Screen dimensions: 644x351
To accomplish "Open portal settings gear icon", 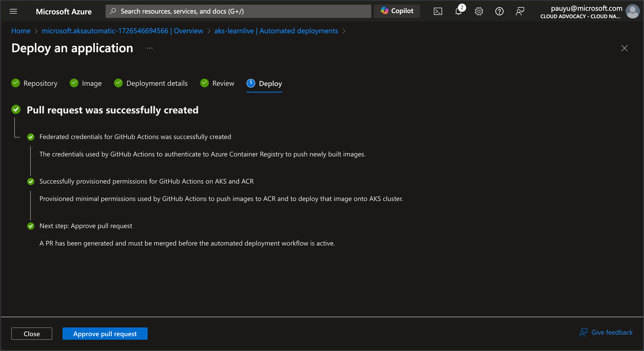I will (x=479, y=11).
